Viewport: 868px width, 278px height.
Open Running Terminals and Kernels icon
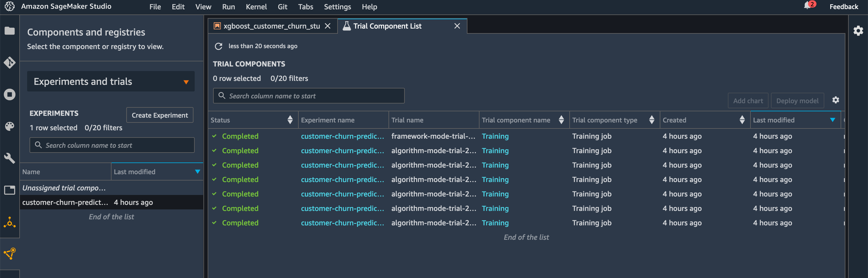9,94
